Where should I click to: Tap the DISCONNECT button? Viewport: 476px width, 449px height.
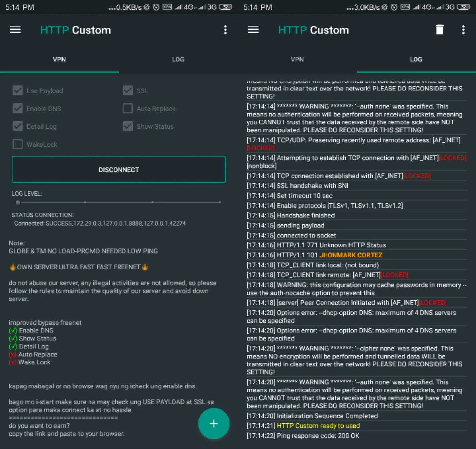[119, 170]
